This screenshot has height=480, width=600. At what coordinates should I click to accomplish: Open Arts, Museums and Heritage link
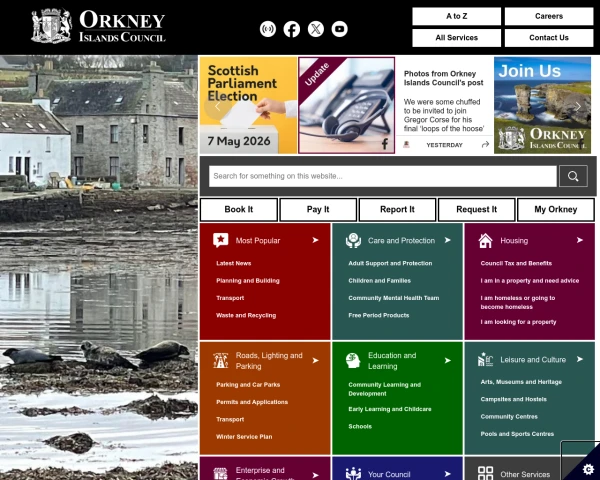pos(521,382)
